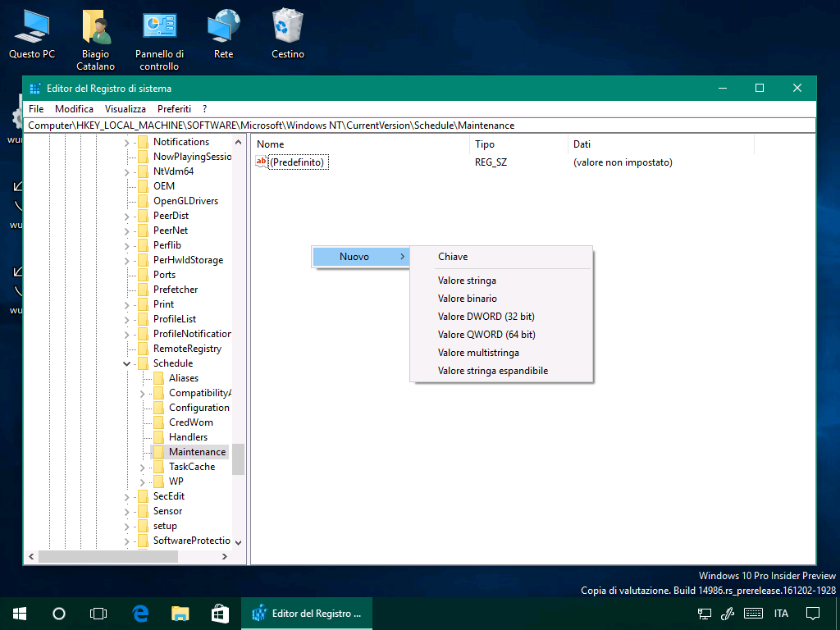840x630 pixels.
Task: Click the Handlers key folder icon
Action: pos(158,437)
